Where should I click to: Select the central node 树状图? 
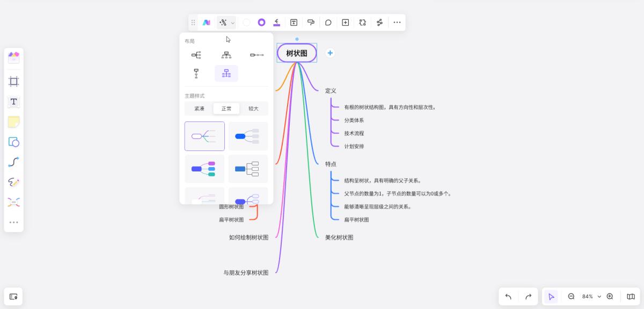coord(297,53)
